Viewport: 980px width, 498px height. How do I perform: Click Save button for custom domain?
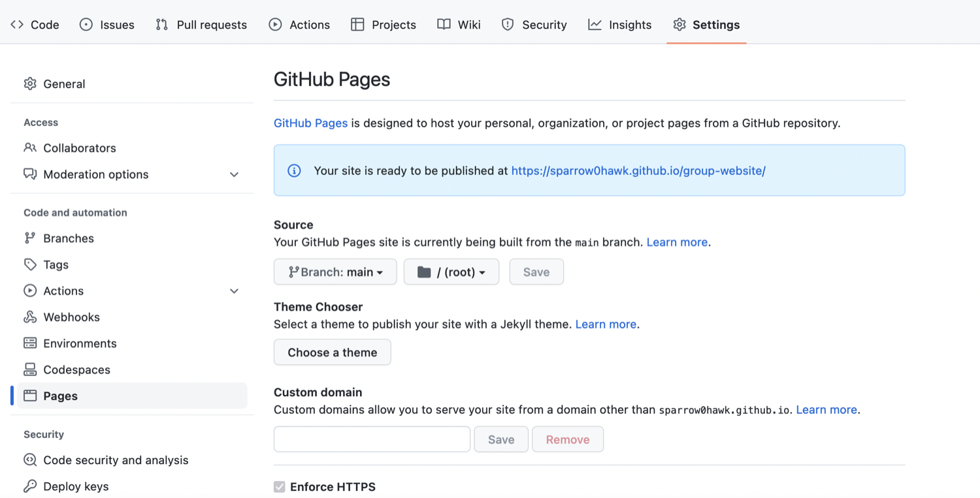pyautogui.click(x=501, y=439)
